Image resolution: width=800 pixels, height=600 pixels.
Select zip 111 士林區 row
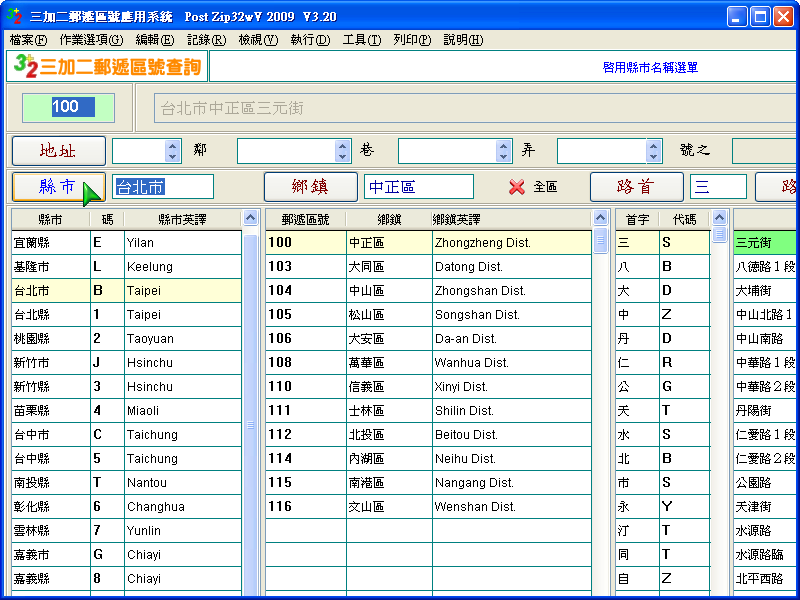coord(429,410)
